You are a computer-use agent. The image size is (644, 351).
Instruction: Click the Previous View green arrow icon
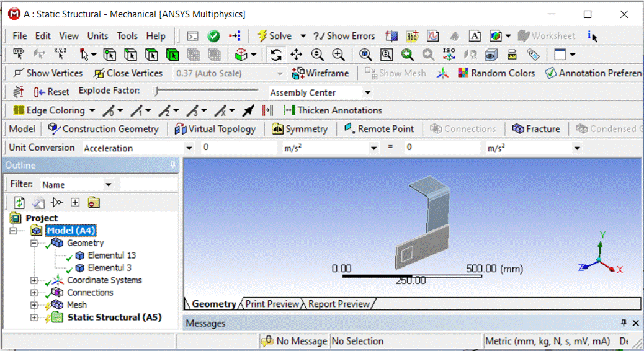click(408, 54)
